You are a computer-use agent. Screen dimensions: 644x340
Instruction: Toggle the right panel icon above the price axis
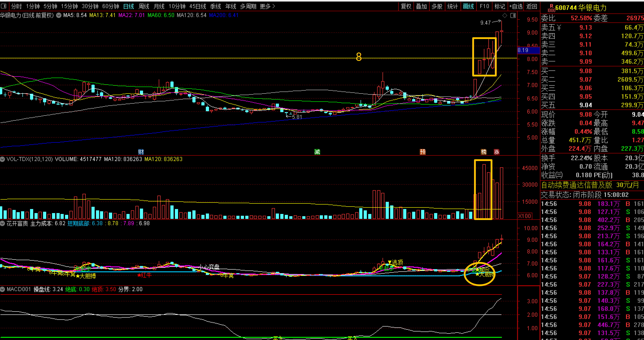point(513,15)
